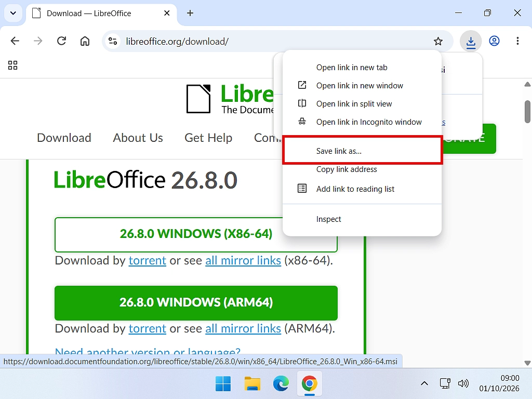Open the Get Help navigation menu

(208, 138)
